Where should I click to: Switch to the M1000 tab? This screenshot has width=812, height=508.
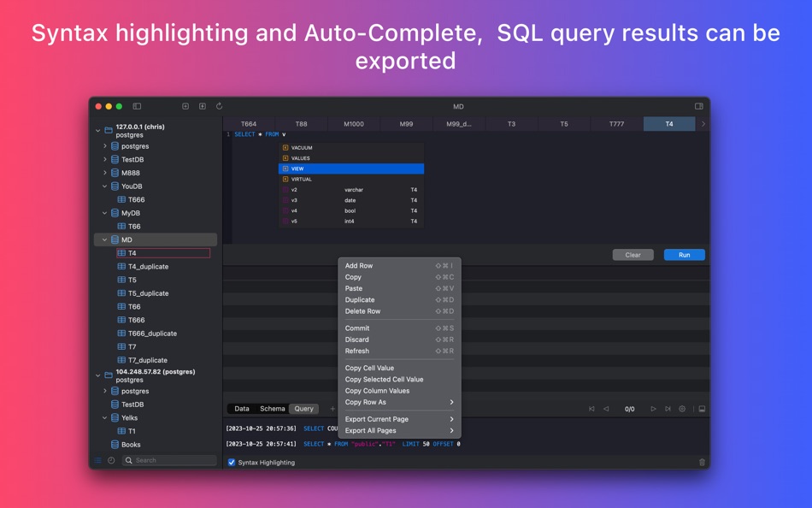click(x=354, y=124)
